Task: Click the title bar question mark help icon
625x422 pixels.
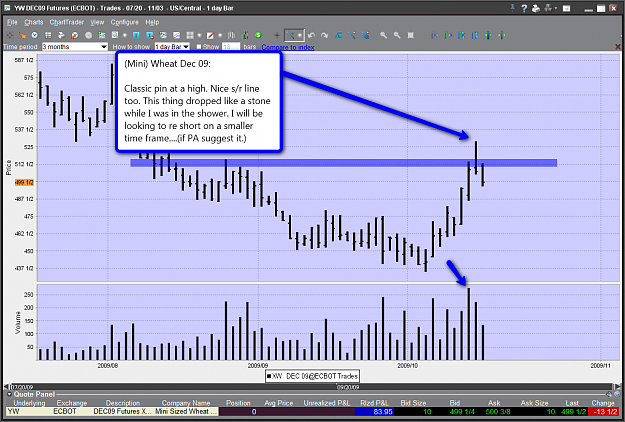Action: [525, 8]
